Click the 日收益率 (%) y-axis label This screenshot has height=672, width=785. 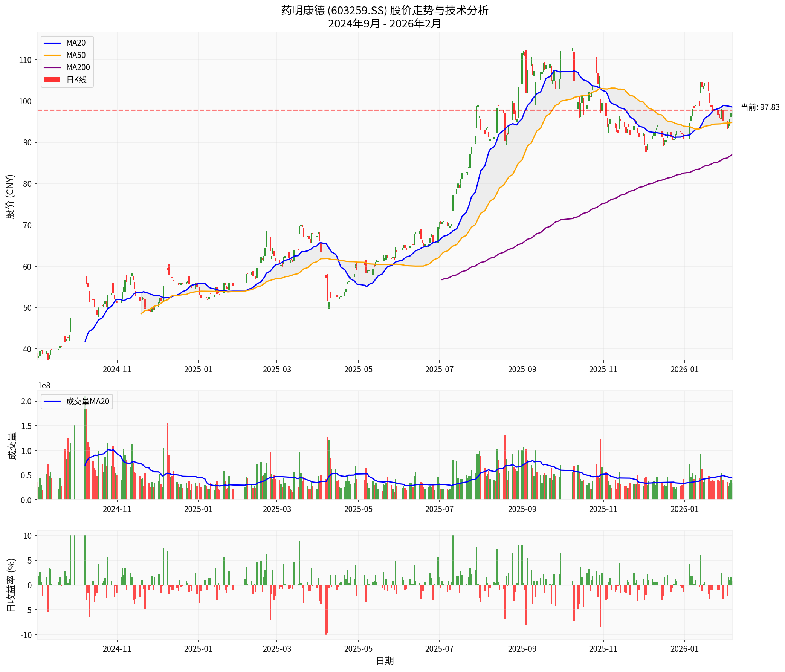pyautogui.click(x=11, y=585)
